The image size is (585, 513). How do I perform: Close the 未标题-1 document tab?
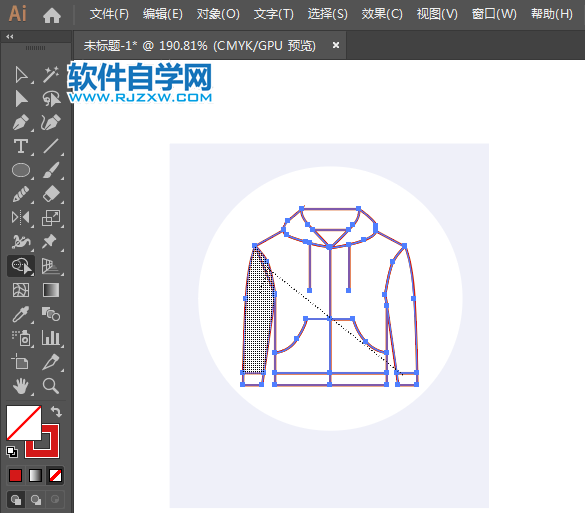336,45
